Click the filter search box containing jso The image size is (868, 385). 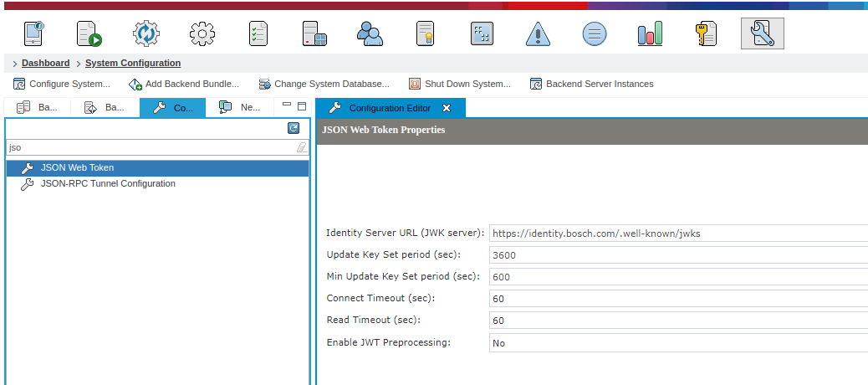pos(158,147)
